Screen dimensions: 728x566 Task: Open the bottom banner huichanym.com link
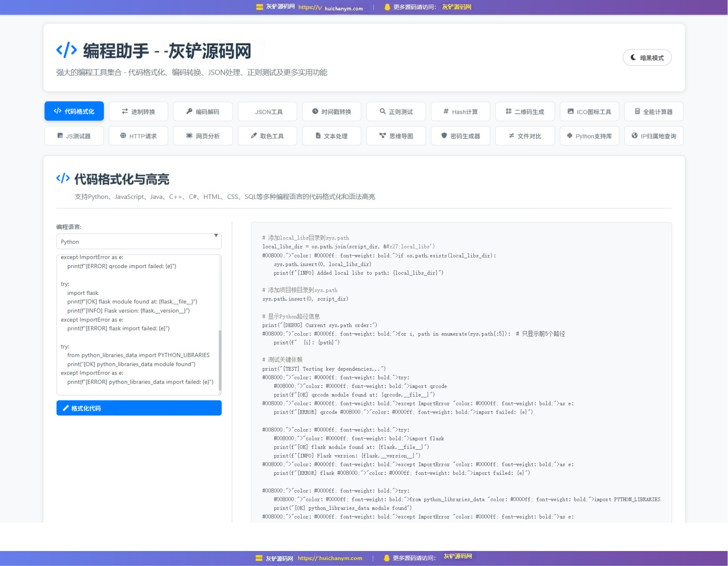click(330, 558)
